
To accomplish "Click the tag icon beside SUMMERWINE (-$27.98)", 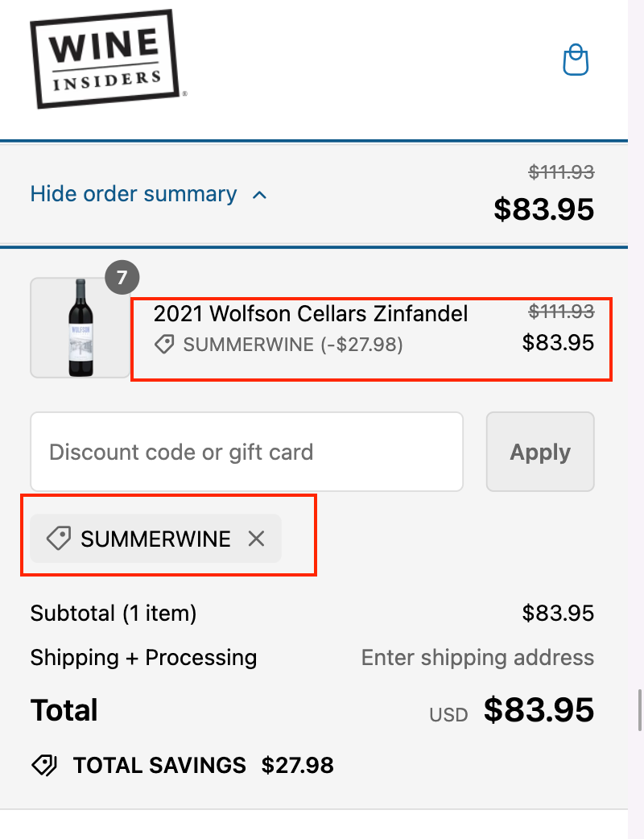I will [x=164, y=345].
